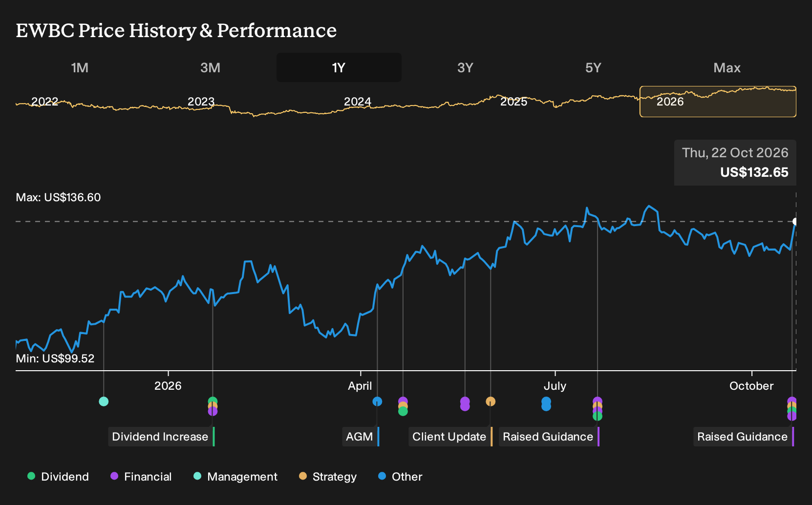Open the Client Update event label
Screen dimensions: 812x505
pyautogui.click(x=450, y=437)
